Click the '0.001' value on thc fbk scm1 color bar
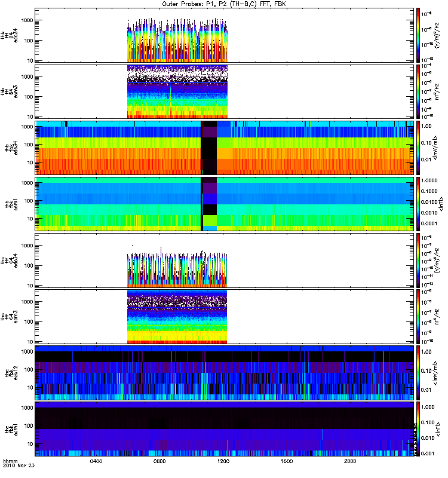Image resolution: width=448 pixels, height=478 pixels. 427,454
